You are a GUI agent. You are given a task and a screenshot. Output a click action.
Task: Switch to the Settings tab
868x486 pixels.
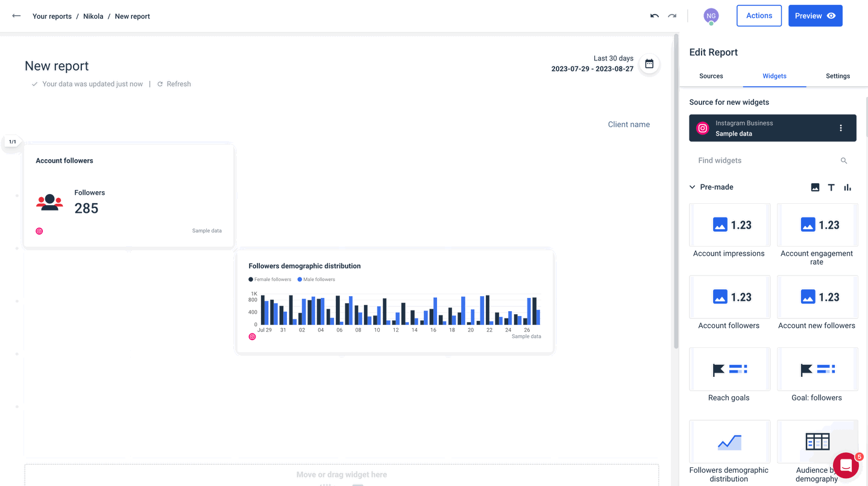837,76
